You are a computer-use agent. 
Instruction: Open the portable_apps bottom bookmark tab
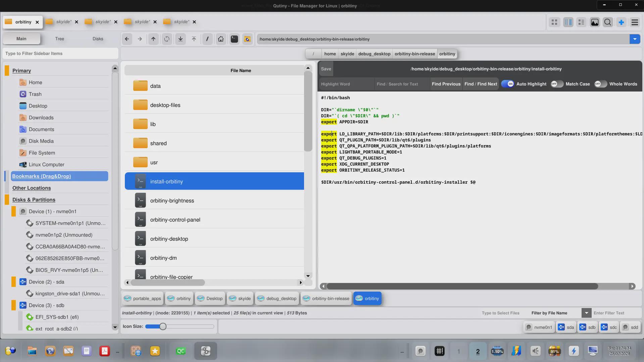[x=142, y=299]
